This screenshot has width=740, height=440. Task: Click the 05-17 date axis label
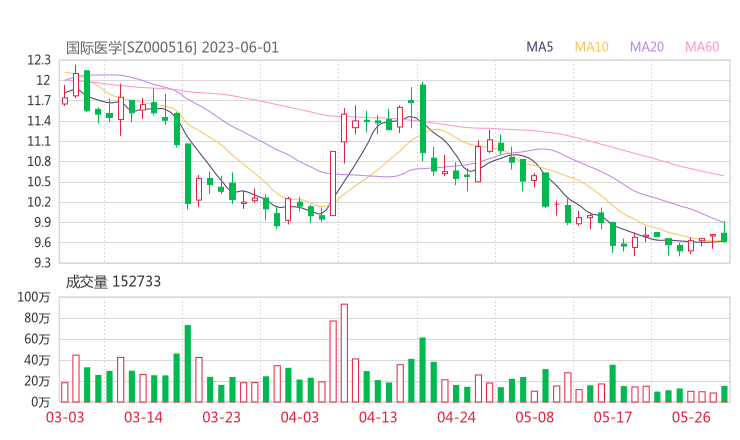tap(613, 417)
